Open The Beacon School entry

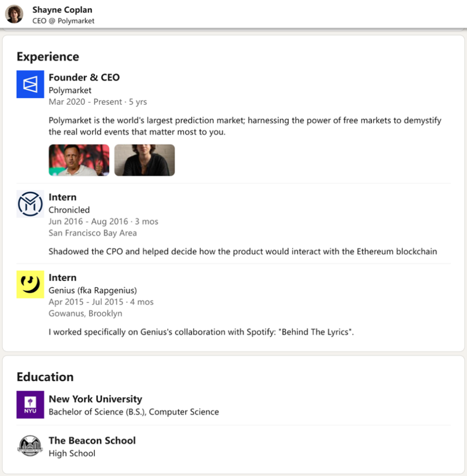coord(92,440)
